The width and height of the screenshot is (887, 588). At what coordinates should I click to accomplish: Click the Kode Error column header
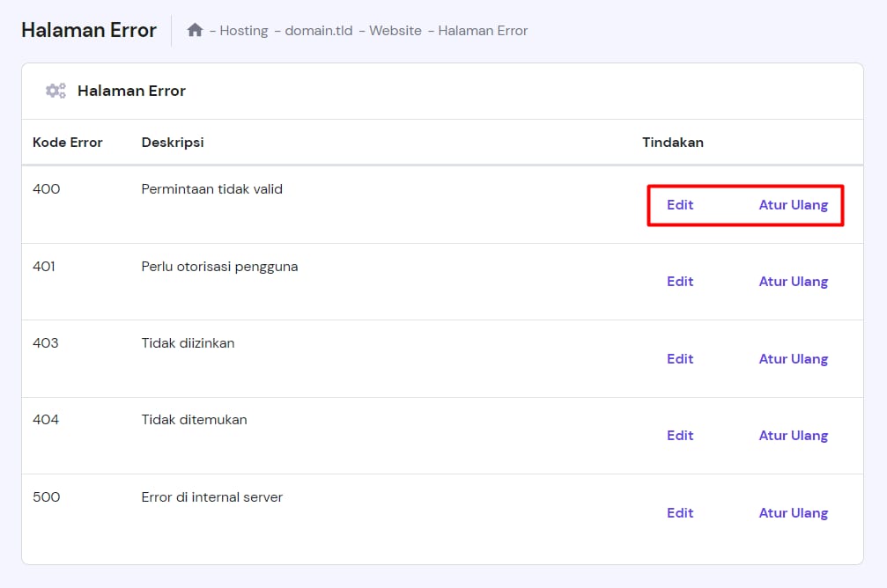pos(68,143)
